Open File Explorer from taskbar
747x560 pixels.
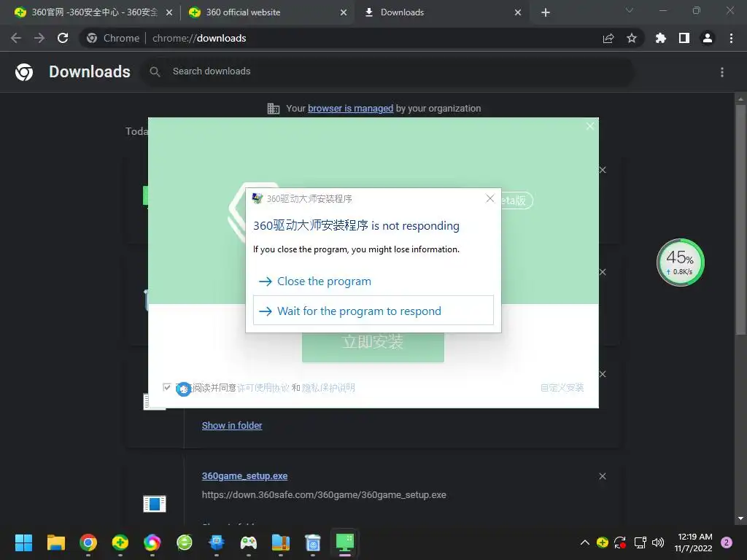point(55,542)
